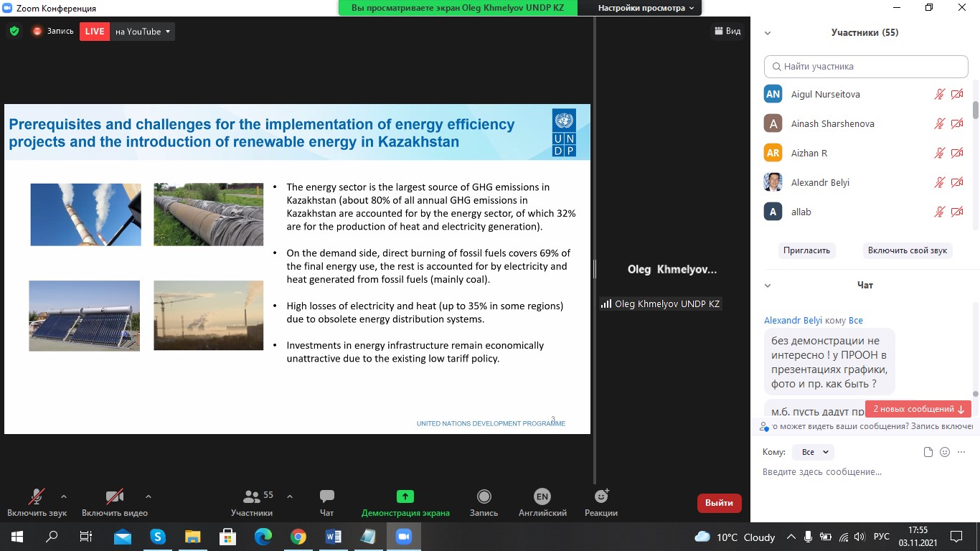Click the Oleg Khmelyov speaker video tile
Viewport: 980px width, 551px height.
(672, 270)
